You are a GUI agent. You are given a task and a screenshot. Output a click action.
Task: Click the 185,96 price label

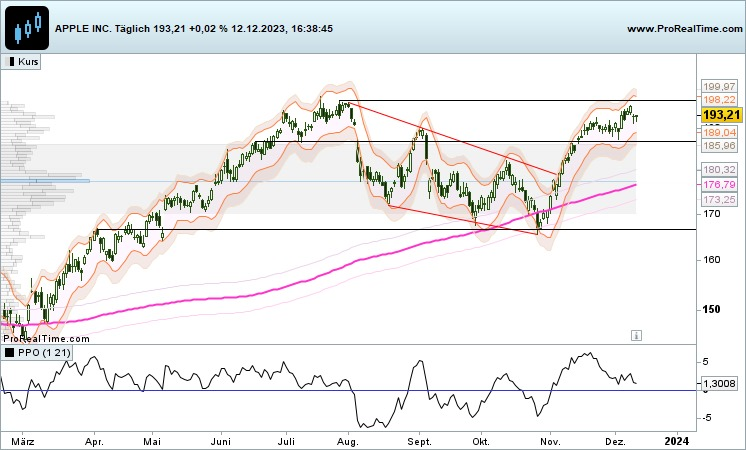click(719, 146)
